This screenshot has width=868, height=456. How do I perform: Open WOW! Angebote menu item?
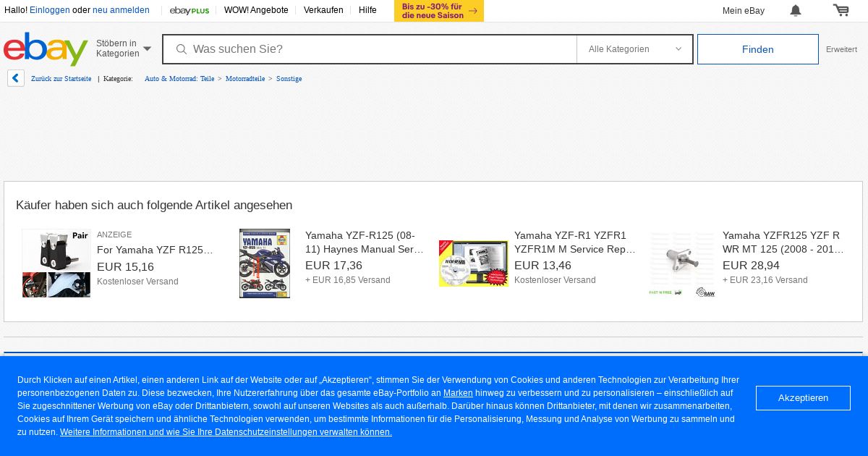click(x=256, y=10)
